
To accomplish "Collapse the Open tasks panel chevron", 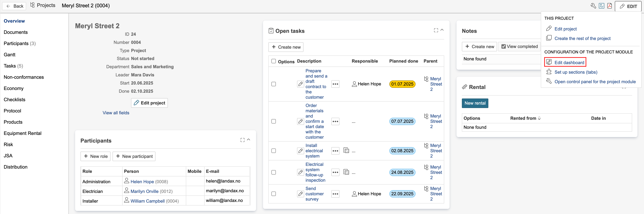I will click(442, 30).
